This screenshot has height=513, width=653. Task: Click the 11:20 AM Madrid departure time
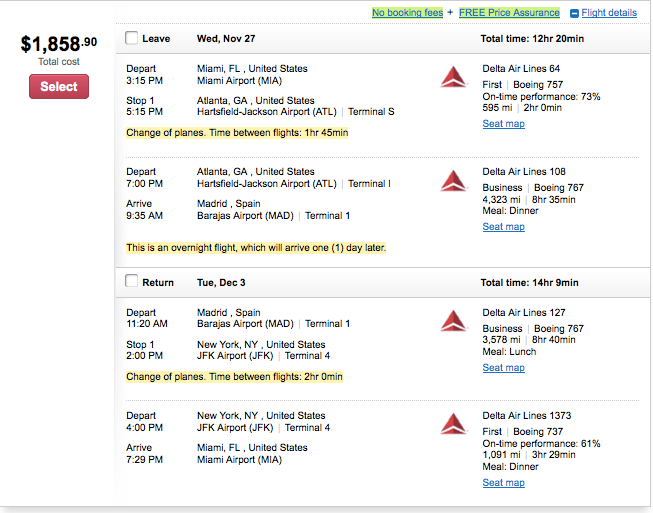147,324
